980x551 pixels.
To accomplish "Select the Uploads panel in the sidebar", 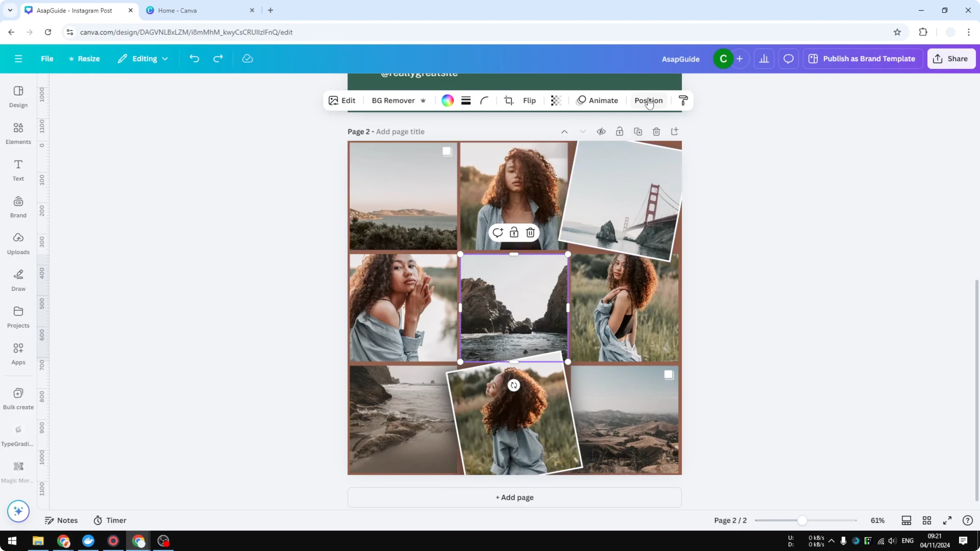I will [x=18, y=243].
